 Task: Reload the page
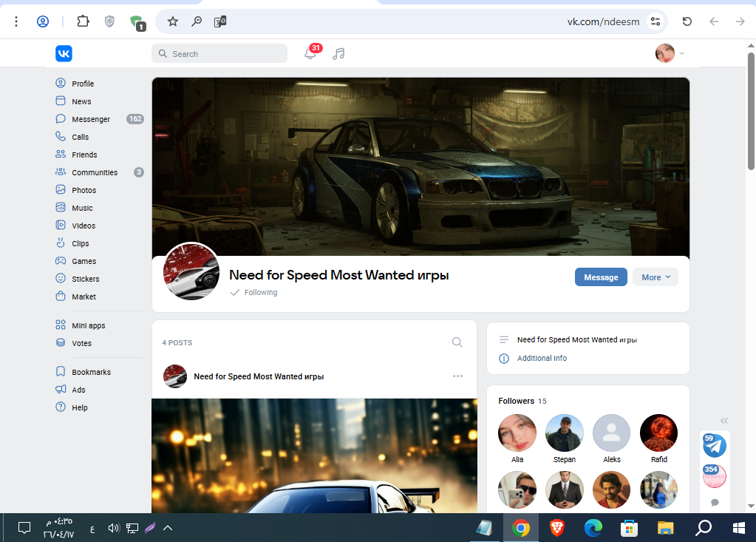coord(687,21)
